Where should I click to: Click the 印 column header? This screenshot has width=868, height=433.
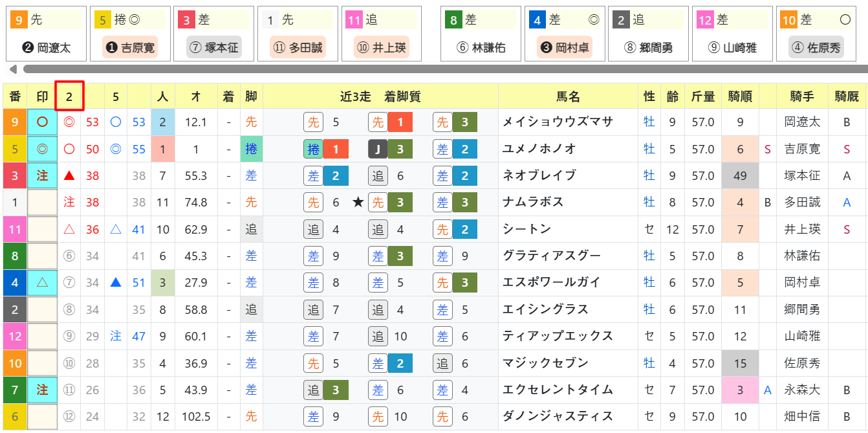click(42, 96)
